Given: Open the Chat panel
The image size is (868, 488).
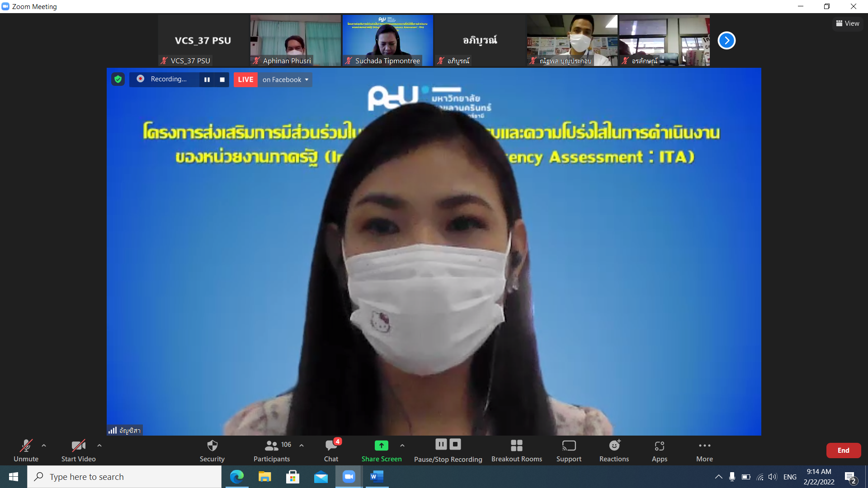Looking at the screenshot, I should (331, 450).
